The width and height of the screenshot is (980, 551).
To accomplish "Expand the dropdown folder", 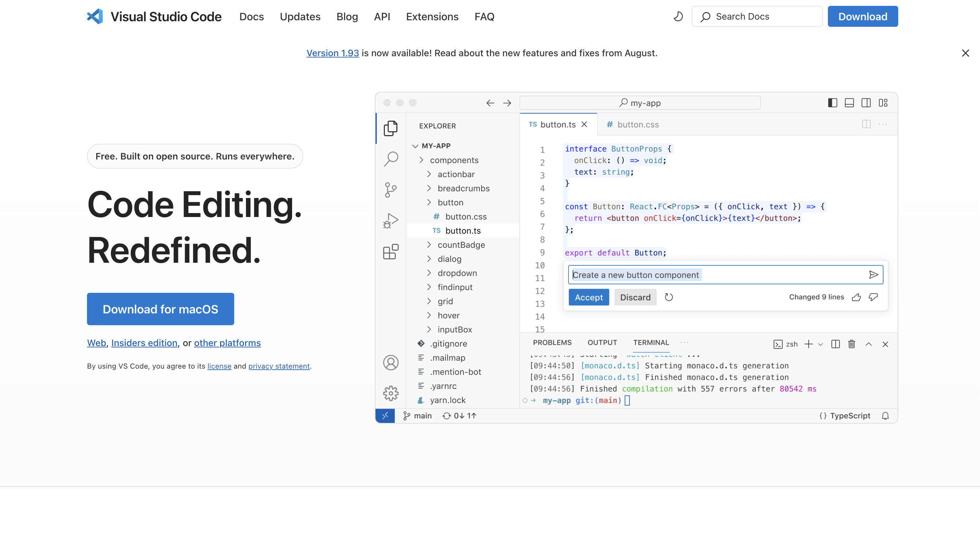I will pos(429,273).
